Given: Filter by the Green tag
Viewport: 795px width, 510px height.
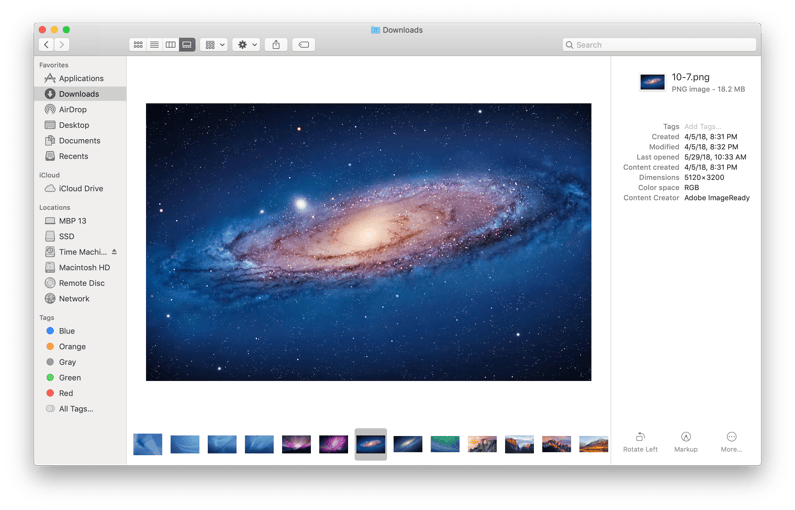Looking at the screenshot, I should click(80, 378).
